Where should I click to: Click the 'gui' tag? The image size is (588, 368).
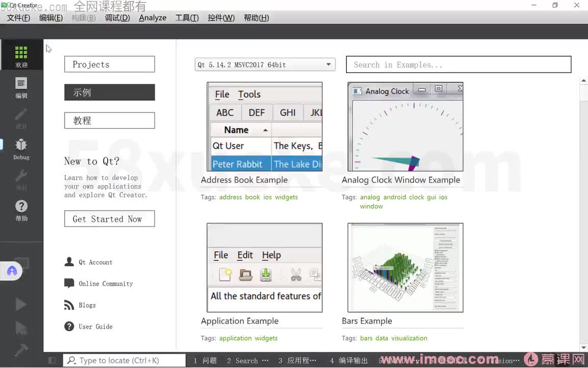pyautogui.click(x=431, y=197)
